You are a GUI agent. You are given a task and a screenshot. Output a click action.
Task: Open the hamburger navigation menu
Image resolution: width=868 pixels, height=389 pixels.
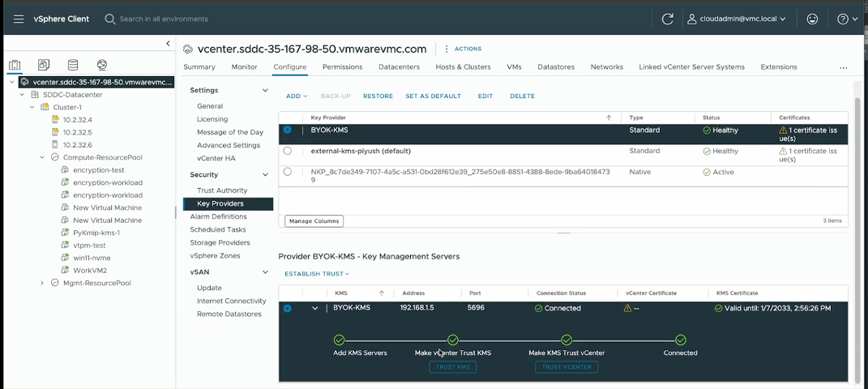pyautogui.click(x=18, y=19)
